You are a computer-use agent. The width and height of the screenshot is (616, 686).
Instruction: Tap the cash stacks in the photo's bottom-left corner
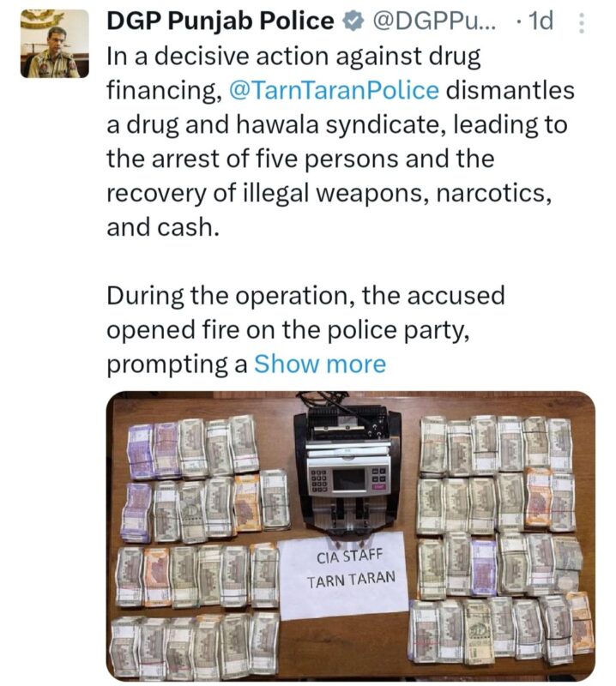coord(195,646)
